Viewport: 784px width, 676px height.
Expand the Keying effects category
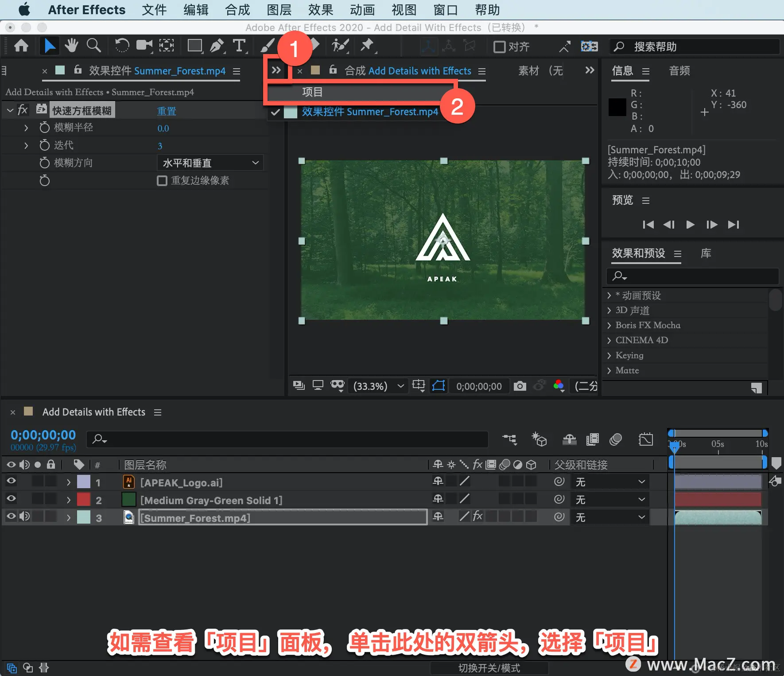click(609, 356)
